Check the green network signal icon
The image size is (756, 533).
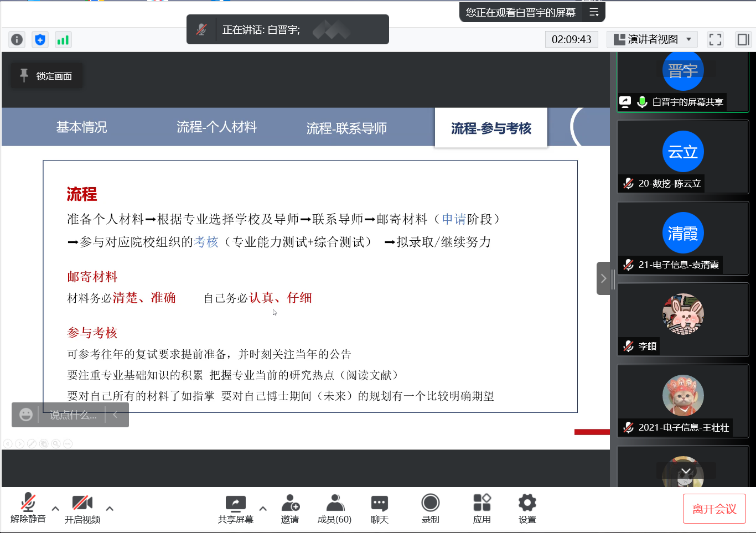click(x=63, y=40)
